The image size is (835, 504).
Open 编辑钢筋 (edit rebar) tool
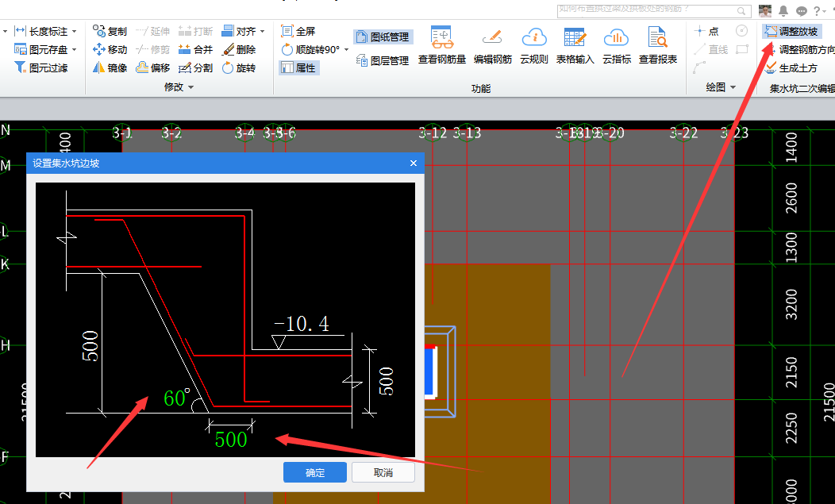click(492, 44)
